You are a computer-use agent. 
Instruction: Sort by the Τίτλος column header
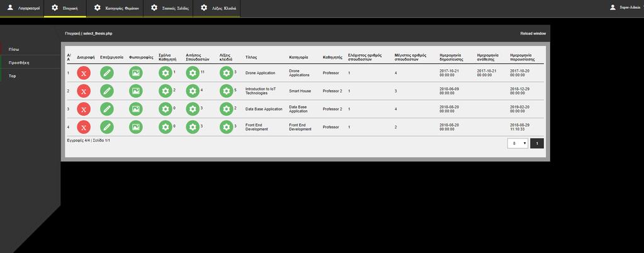(251, 58)
